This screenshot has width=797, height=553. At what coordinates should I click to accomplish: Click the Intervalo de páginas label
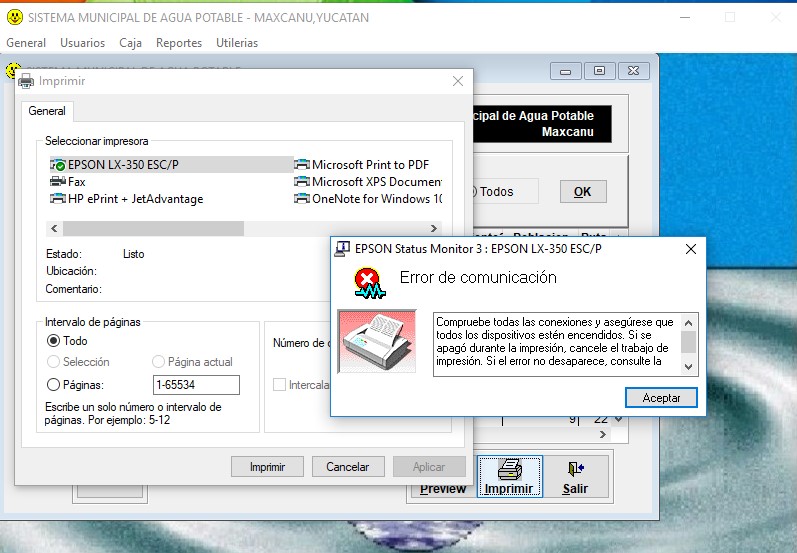coord(93,322)
